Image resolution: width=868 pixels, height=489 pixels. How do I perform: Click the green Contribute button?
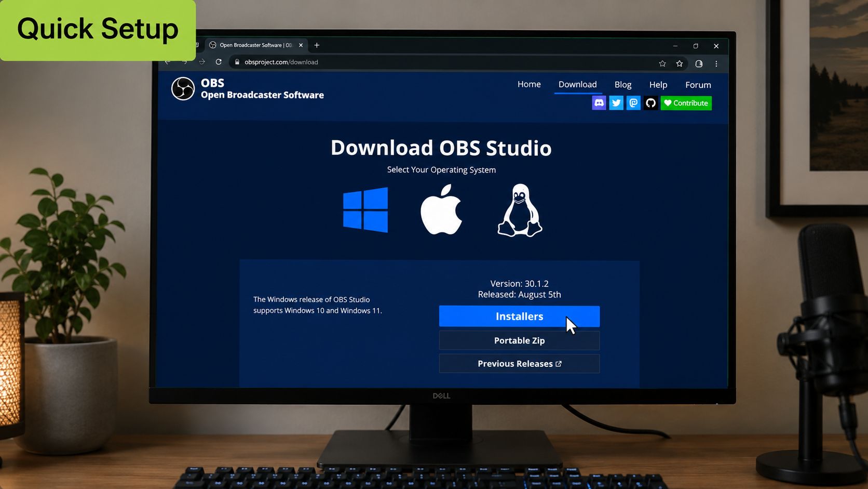(686, 103)
